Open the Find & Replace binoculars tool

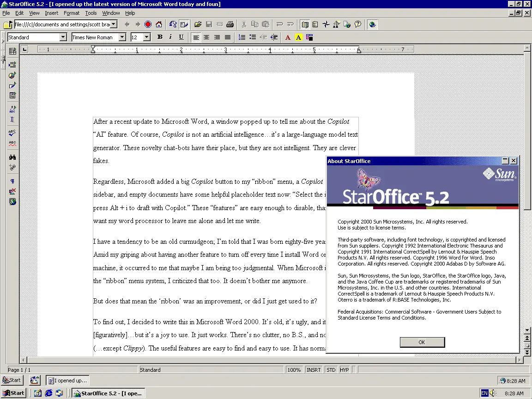coord(12,157)
